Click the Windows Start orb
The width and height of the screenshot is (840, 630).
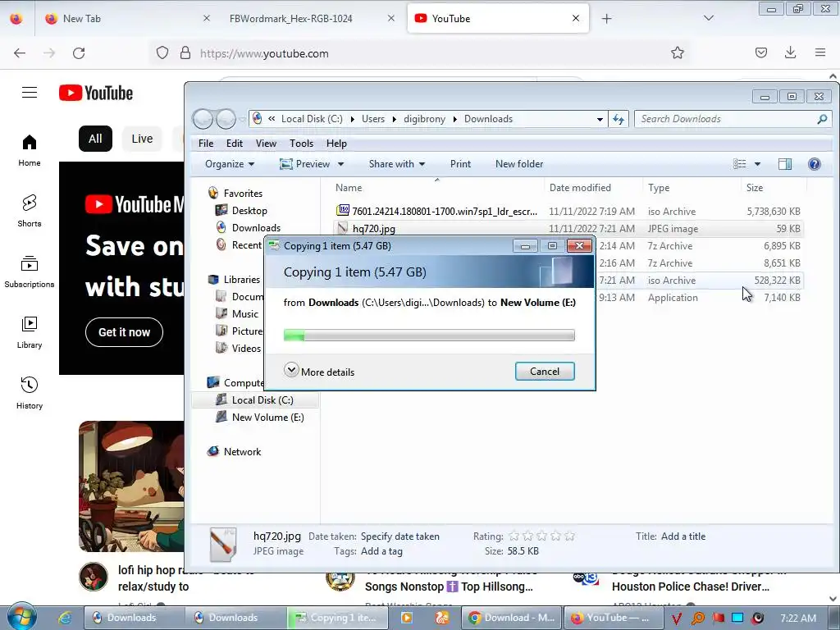pos(21,617)
